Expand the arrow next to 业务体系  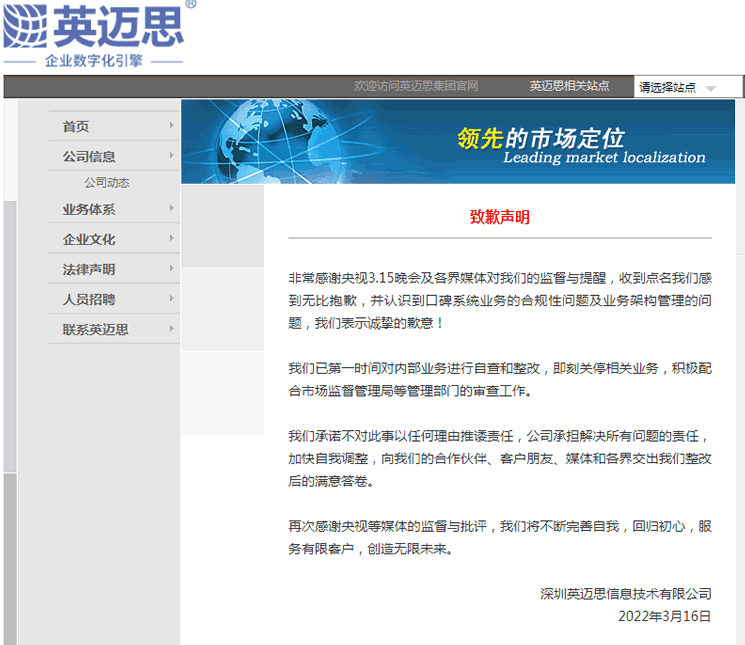click(172, 209)
